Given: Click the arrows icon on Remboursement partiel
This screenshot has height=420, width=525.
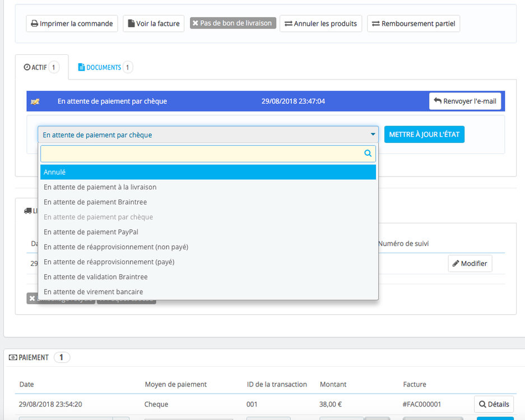Looking at the screenshot, I should pyautogui.click(x=375, y=24).
